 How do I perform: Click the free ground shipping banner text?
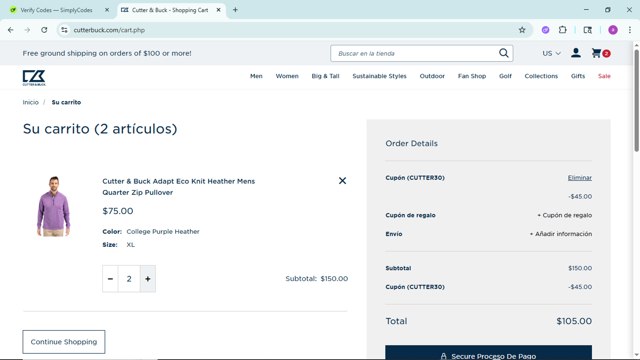[x=107, y=53]
